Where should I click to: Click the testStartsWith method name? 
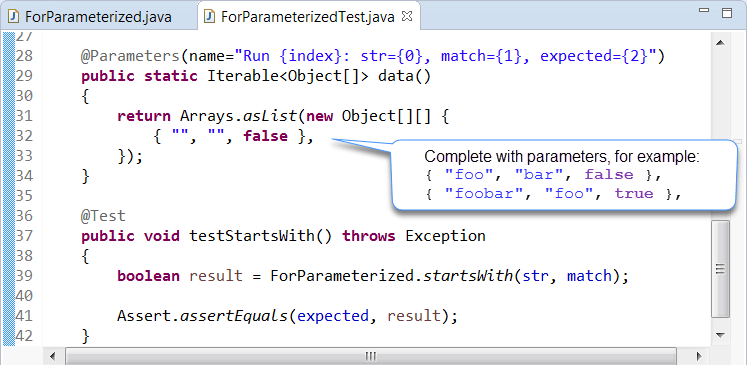tap(251, 236)
